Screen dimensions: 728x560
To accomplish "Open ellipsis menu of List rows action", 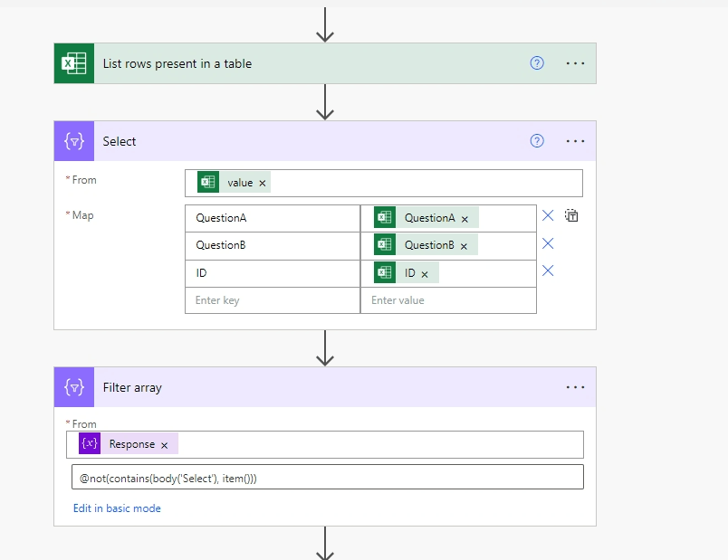I will click(575, 63).
